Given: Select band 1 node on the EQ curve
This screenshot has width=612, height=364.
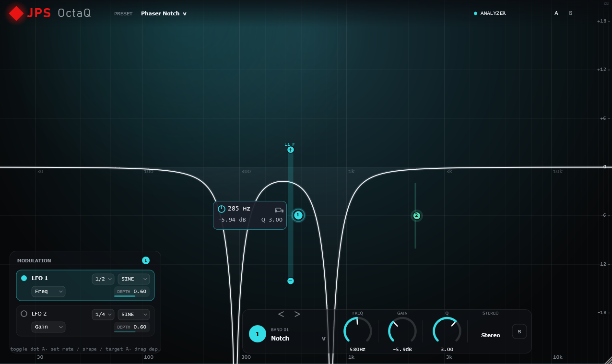Looking at the screenshot, I should click(298, 215).
